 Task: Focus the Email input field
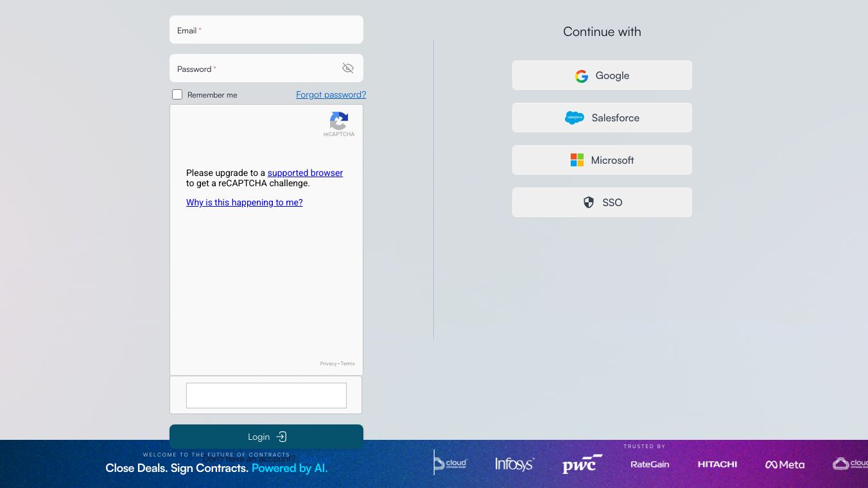[x=266, y=30]
